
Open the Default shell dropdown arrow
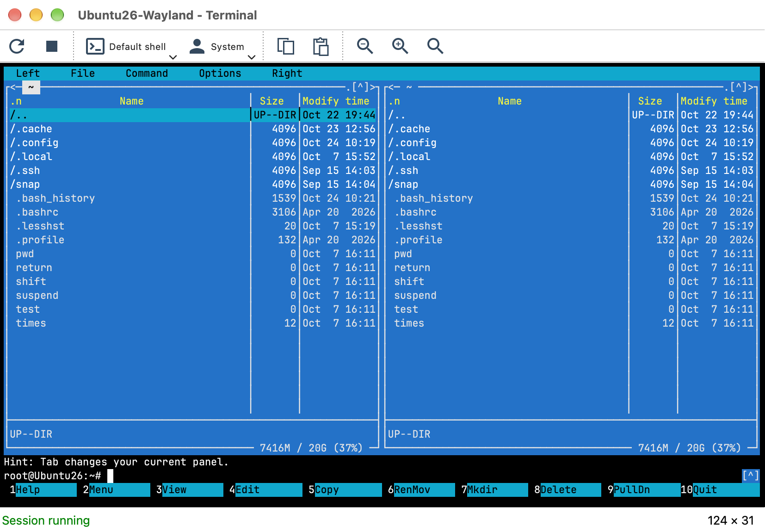173,57
